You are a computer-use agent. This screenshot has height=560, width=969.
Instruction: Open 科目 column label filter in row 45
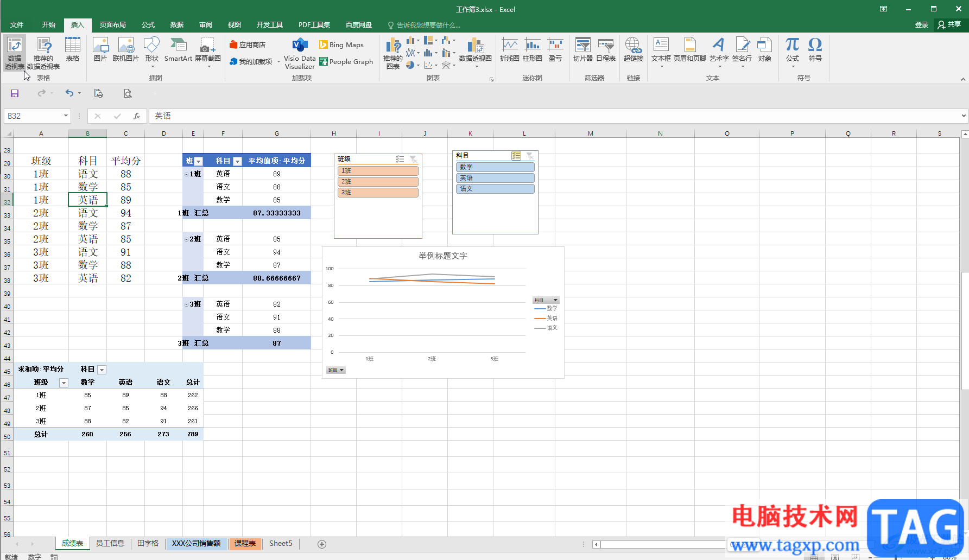point(102,370)
